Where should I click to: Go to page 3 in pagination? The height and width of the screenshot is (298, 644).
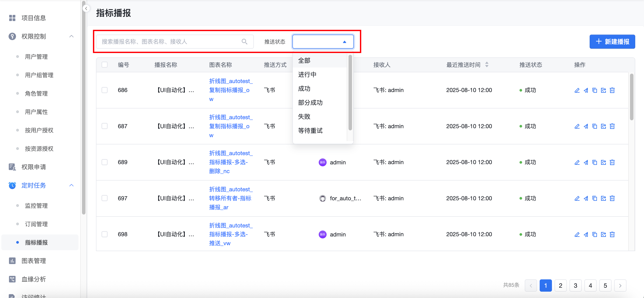575,286
